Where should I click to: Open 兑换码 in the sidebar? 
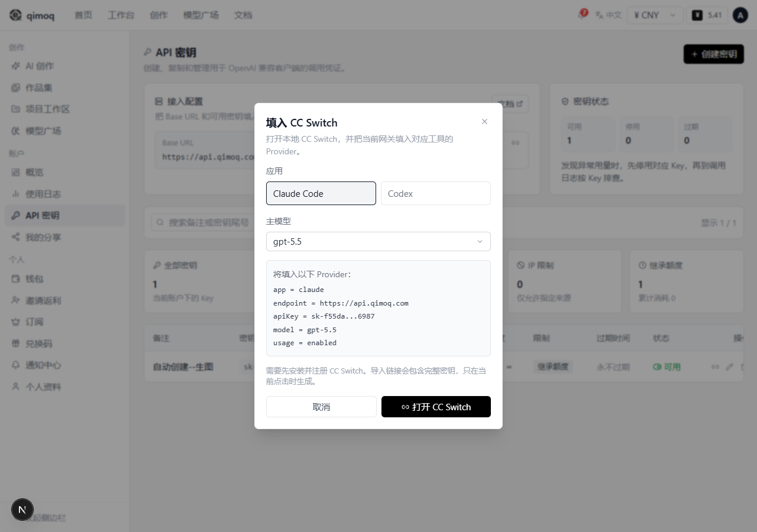pyautogui.click(x=65, y=343)
